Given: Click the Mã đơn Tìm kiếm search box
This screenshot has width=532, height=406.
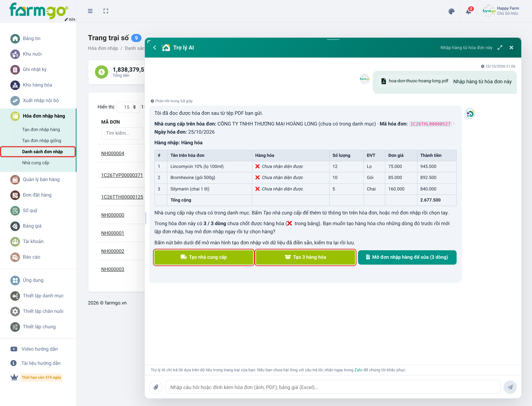Looking at the screenshot, I should (x=122, y=133).
